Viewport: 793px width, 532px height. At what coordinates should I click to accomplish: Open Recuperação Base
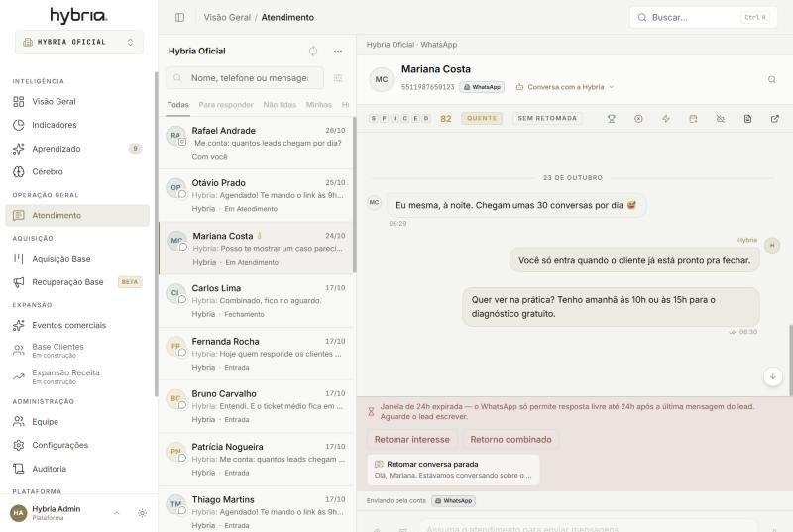(77, 282)
